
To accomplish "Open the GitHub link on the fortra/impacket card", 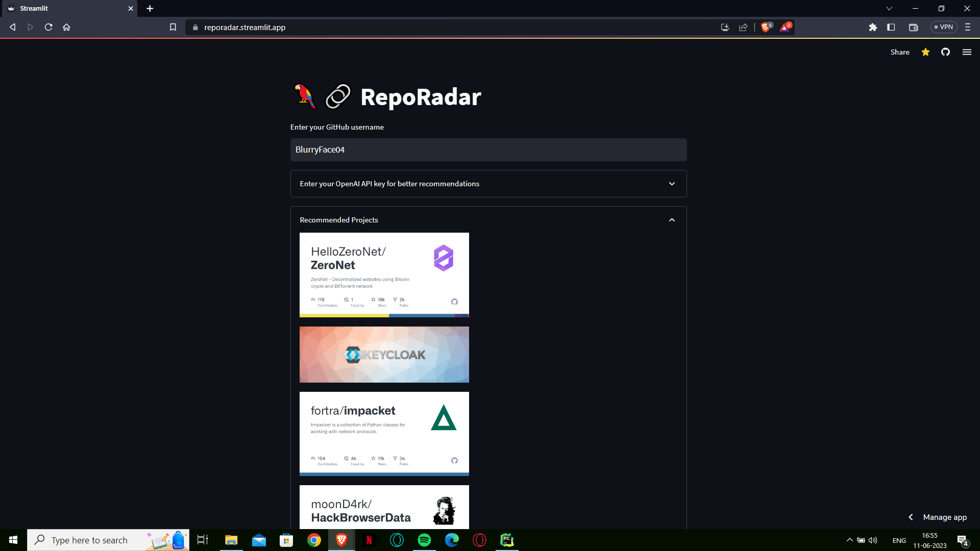I will [454, 460].
